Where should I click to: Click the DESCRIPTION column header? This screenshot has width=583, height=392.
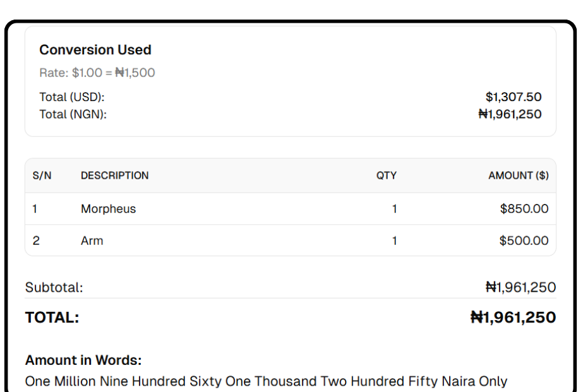tap(115, 175)
